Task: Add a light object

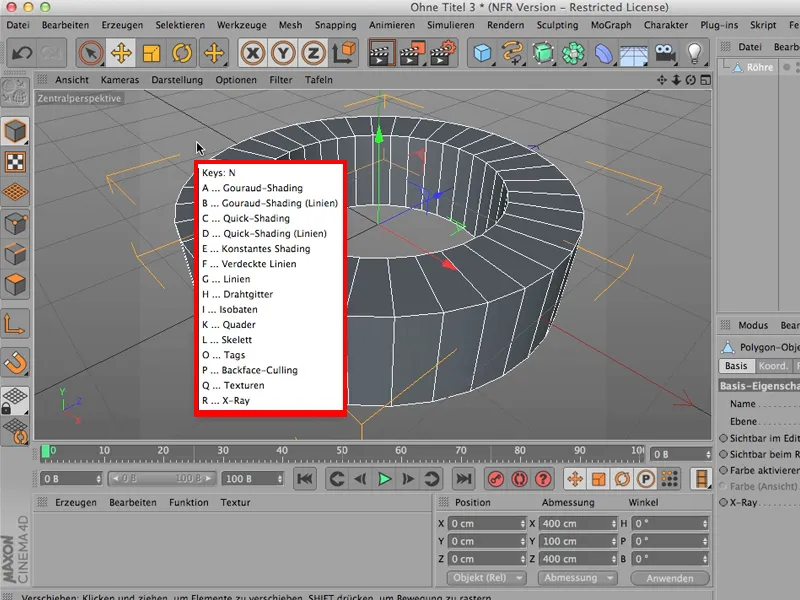Action: [x=694, y=53]
